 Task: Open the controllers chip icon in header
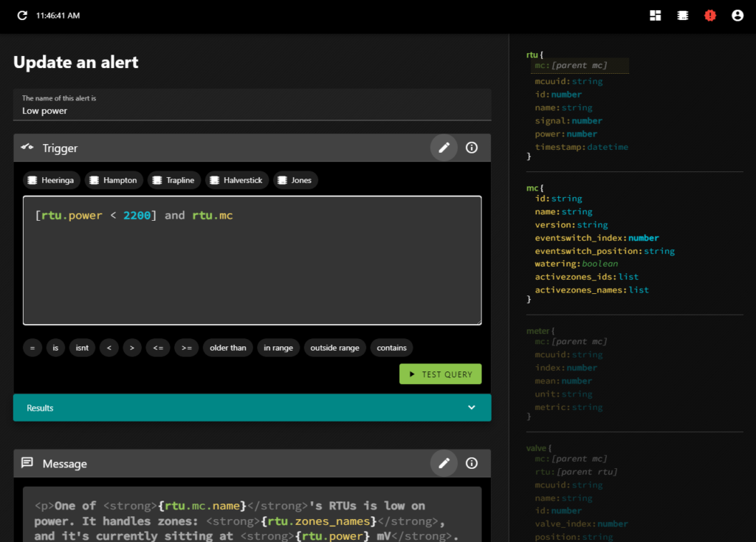pos(683,16)
